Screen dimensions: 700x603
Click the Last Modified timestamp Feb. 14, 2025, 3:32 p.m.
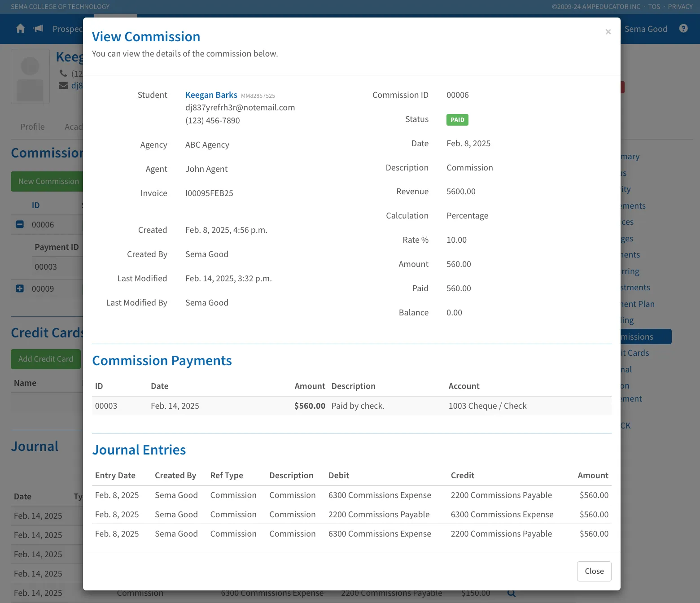(228, 279)
